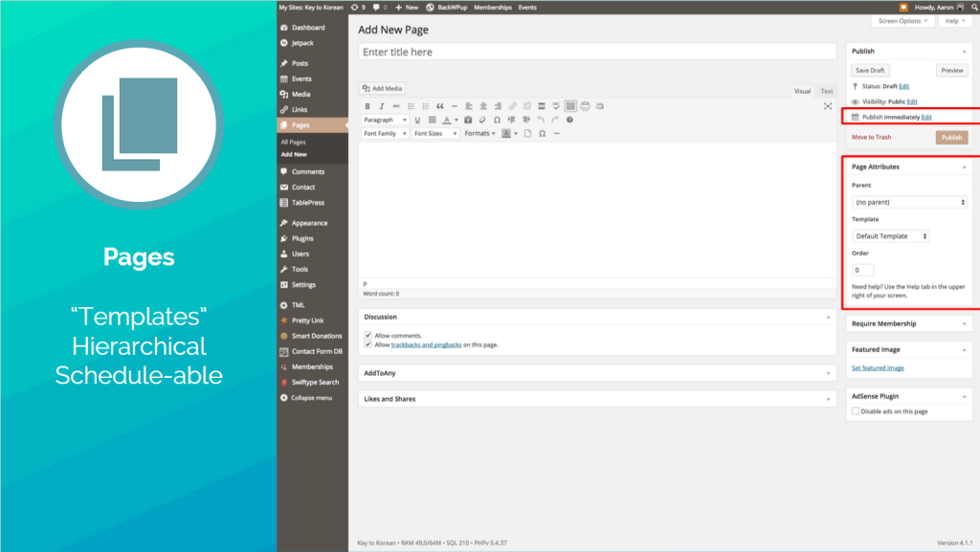Click the editor help question mark icon
The image size is (980, 552).
click(x=569, y=121)
